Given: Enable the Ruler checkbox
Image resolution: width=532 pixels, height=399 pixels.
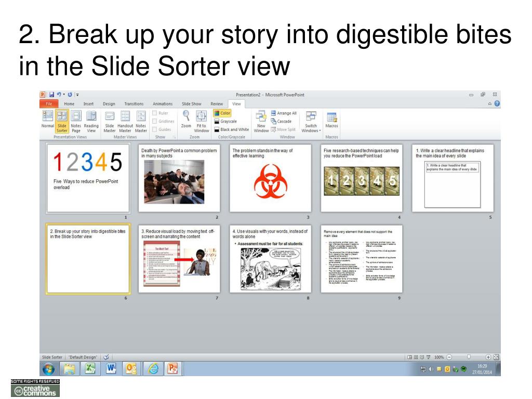Looking at the screenshot, I should (x=154, y=113).
